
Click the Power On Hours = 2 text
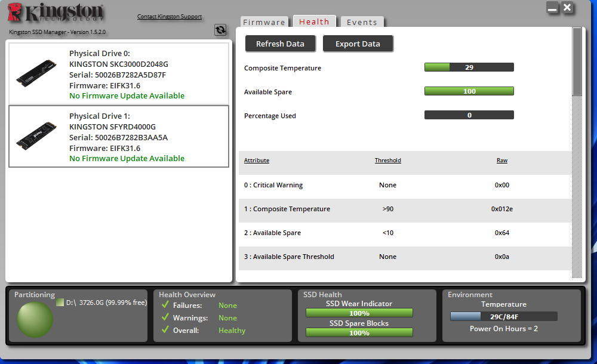[504, 329]
